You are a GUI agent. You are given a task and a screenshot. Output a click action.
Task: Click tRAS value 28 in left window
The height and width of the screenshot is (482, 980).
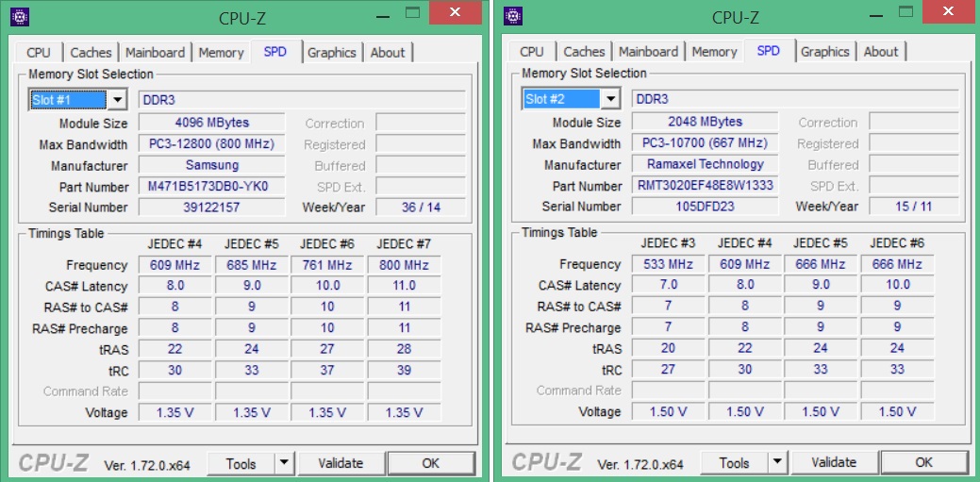(x=405, y=349)
